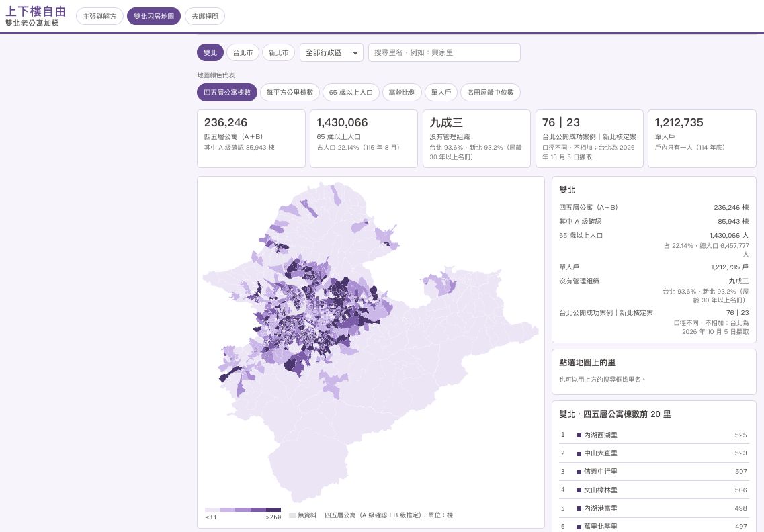Image resolution: width=764 pixels, height=532 pixels.
Task: Color the map by 四五層公寓棟數
Action: pyautogui.click(x=227, y=93)
